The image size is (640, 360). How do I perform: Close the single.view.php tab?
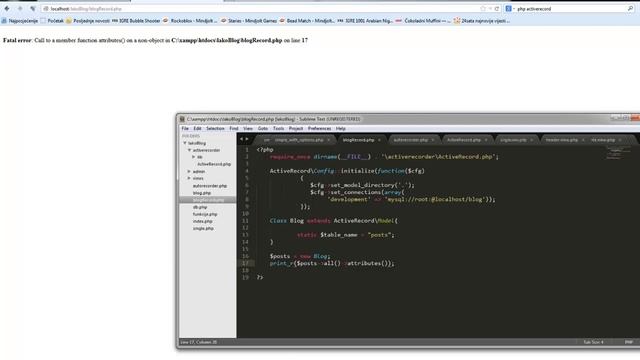(x=532, y=140)
